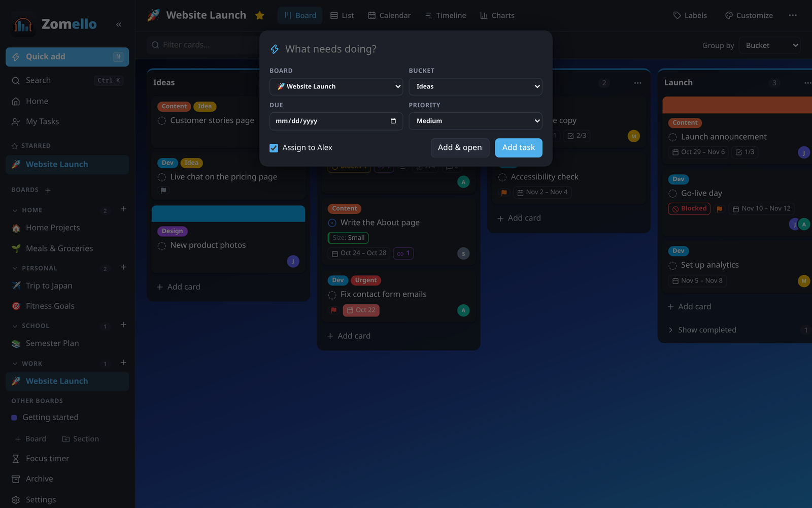
Task: Mark Set up analytics as complete
Action: (673, 265)
